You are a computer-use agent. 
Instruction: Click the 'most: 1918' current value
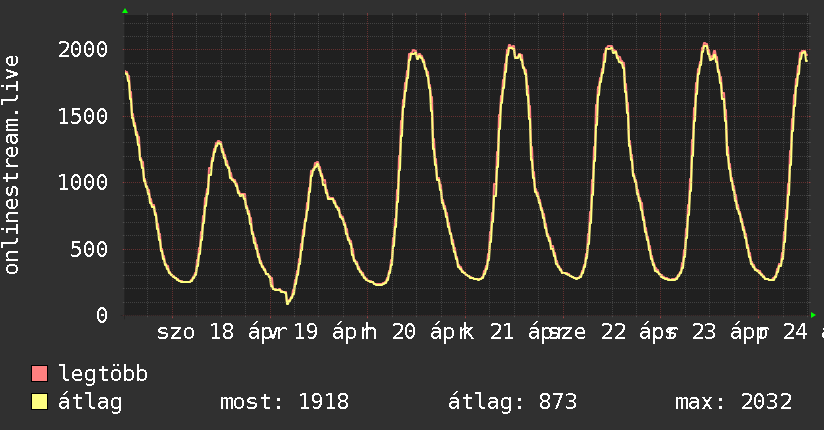click(x=284, y=402)
